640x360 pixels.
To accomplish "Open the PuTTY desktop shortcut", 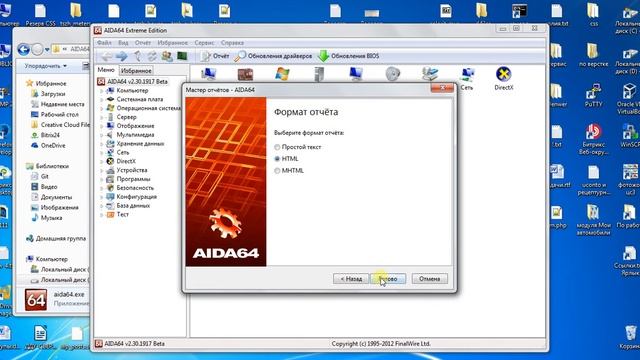I will (593, 95).
